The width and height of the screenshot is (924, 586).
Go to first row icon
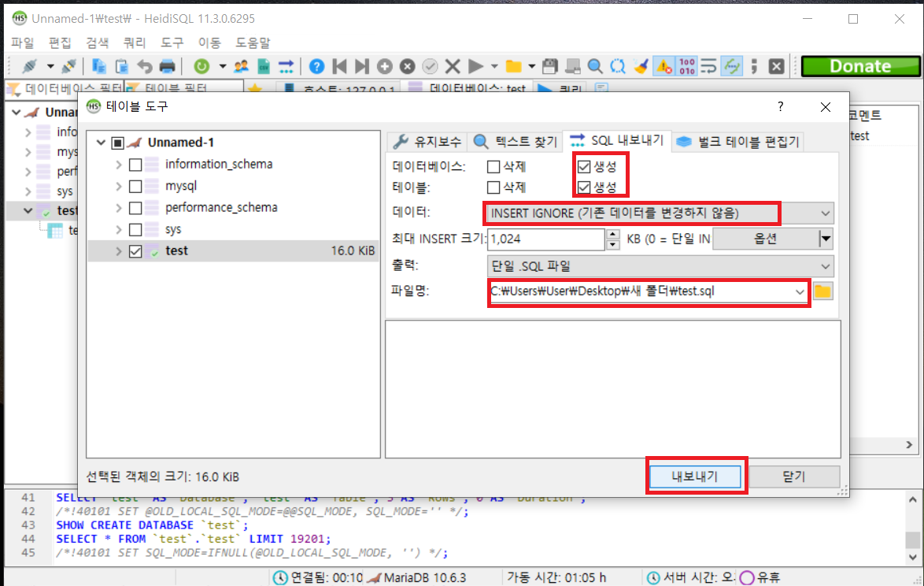click(x=339, y=66)
